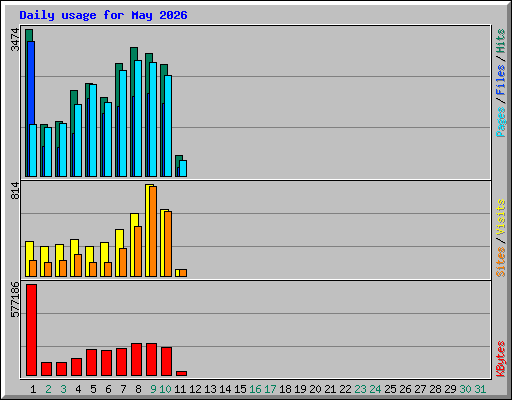
Task: Click day 1 on the x-axis
Action: pos(33,389)
